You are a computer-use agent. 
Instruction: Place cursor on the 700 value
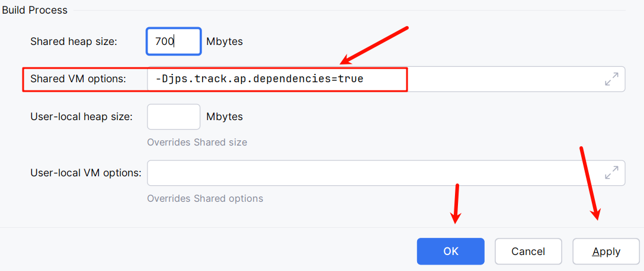pos(164,41)
